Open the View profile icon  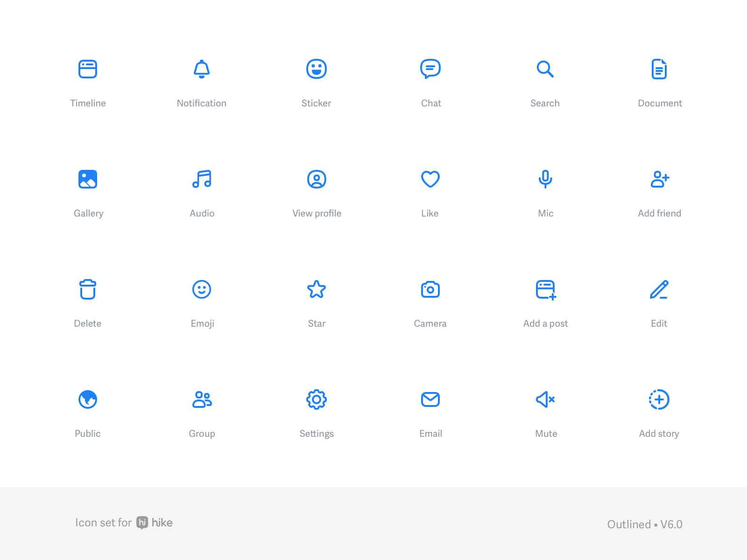click(317, 179)
